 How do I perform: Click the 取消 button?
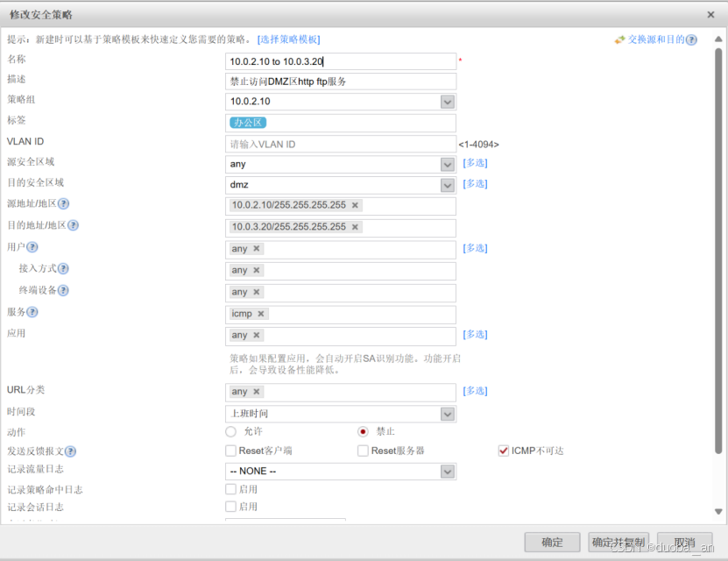click(x=685, y=542)
